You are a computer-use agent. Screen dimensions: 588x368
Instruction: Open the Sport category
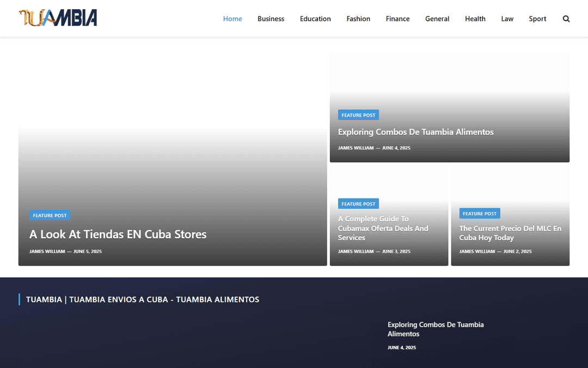(537, 19)
